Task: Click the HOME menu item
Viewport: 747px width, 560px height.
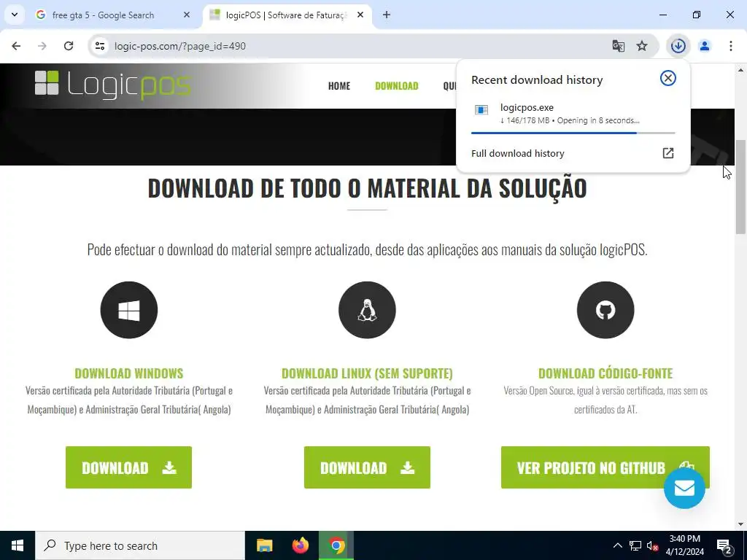Action: [339, 86]
